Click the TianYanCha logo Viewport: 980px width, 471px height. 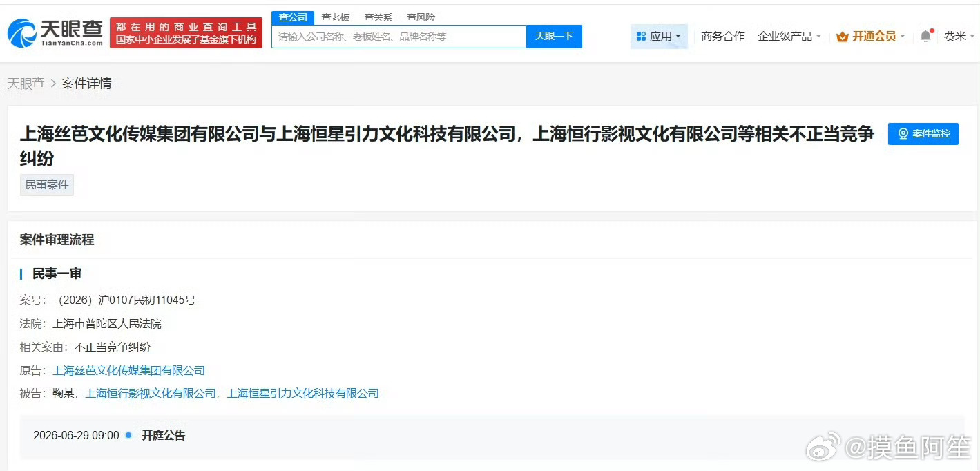pyautogui.click(x=55, y=32)
